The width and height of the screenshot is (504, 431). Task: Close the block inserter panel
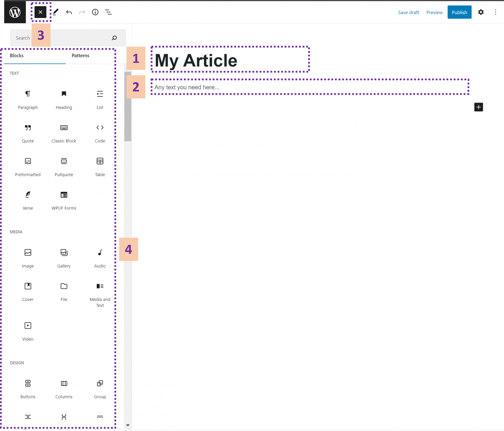(40, 12)
